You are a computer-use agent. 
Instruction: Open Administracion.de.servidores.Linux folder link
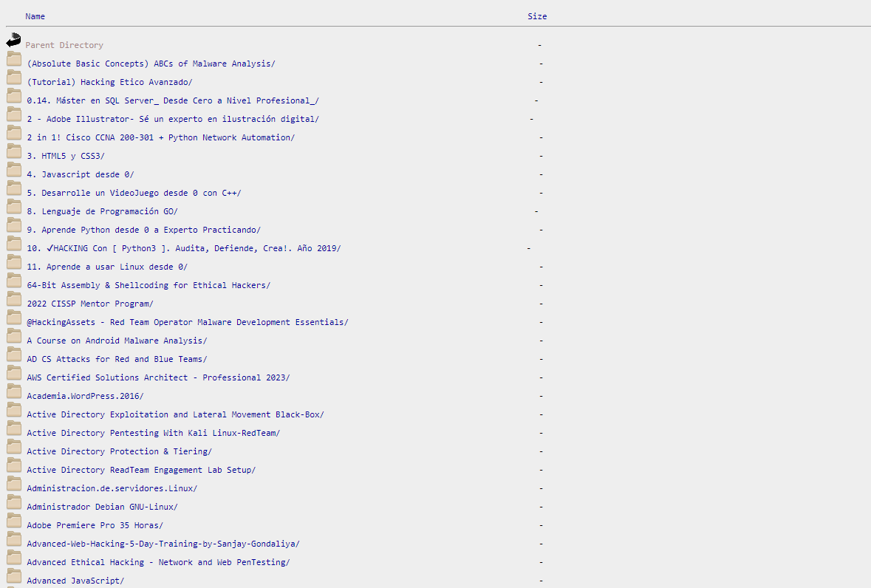click(112, 488)
